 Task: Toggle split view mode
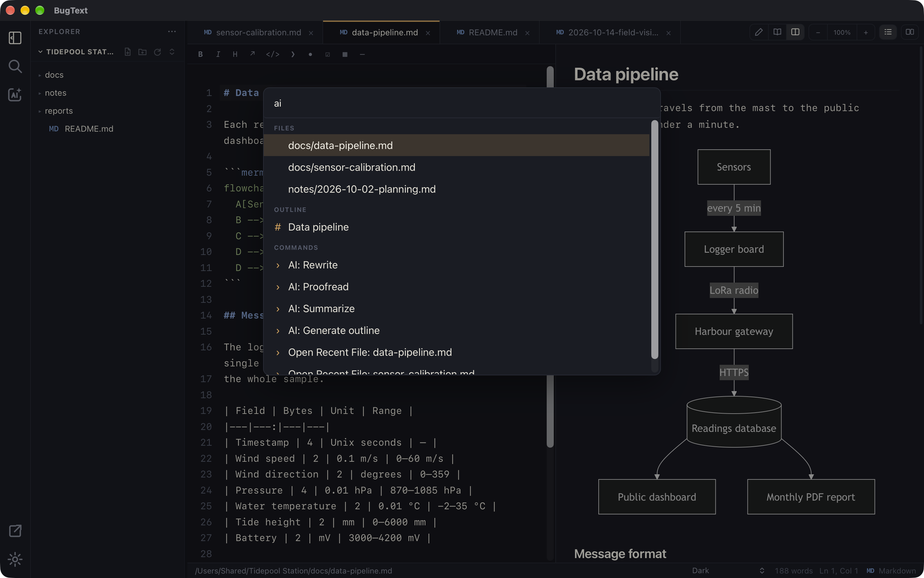(795, 32)
